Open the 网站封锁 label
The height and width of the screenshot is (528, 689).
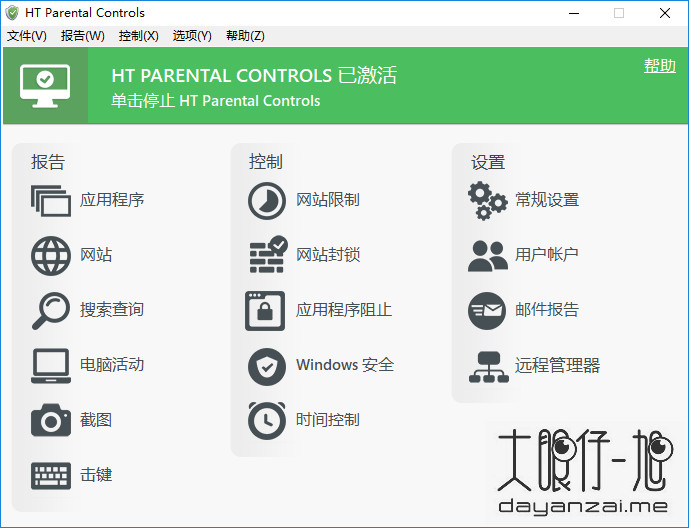[x=328, y=255]
